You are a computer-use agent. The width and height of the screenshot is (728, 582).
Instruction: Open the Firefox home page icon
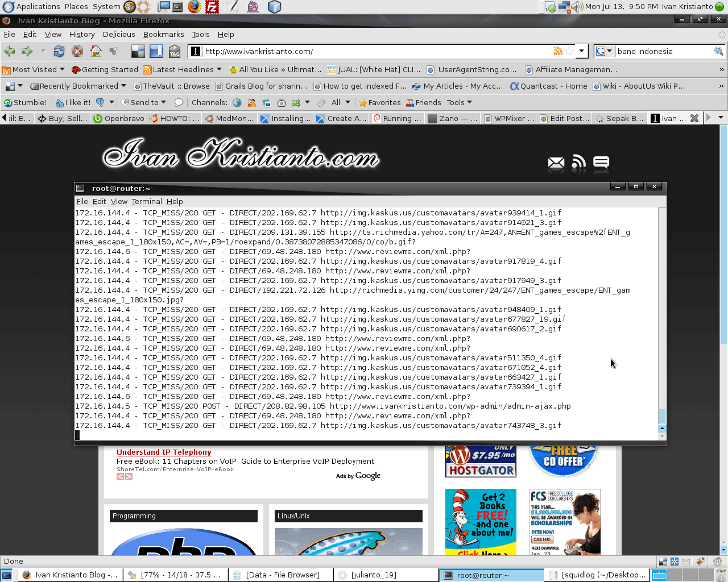tap(96, 51)
